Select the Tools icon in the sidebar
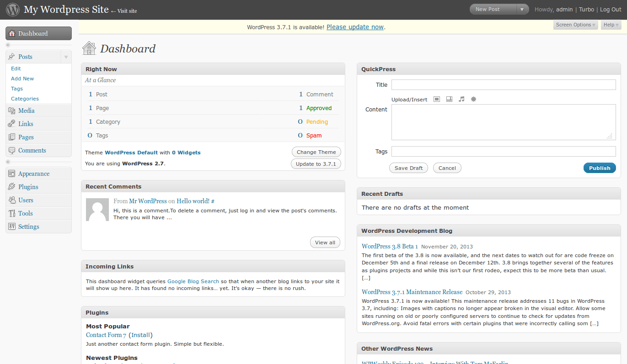The height and width of the screenshot is (364, 627). [11, 213]
